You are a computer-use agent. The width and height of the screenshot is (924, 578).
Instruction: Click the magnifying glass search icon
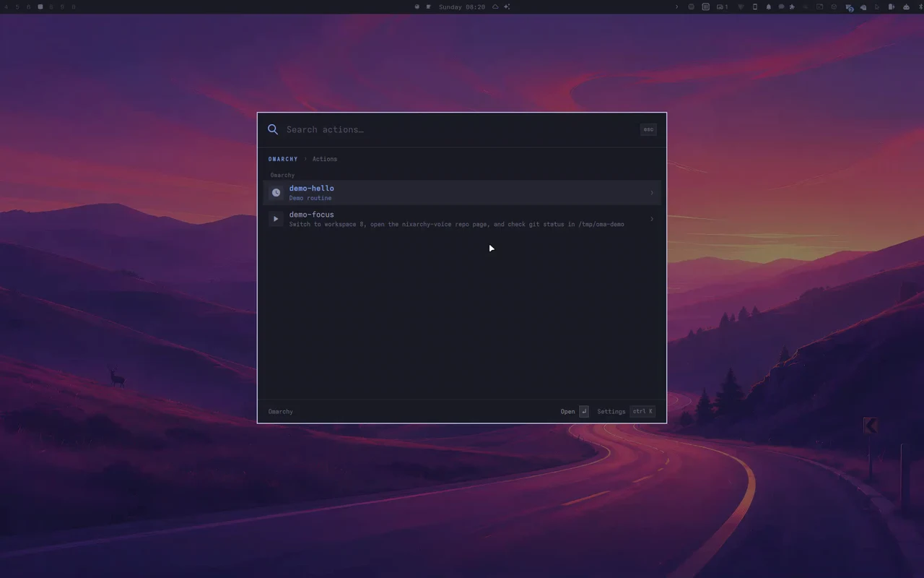[273, 129]
